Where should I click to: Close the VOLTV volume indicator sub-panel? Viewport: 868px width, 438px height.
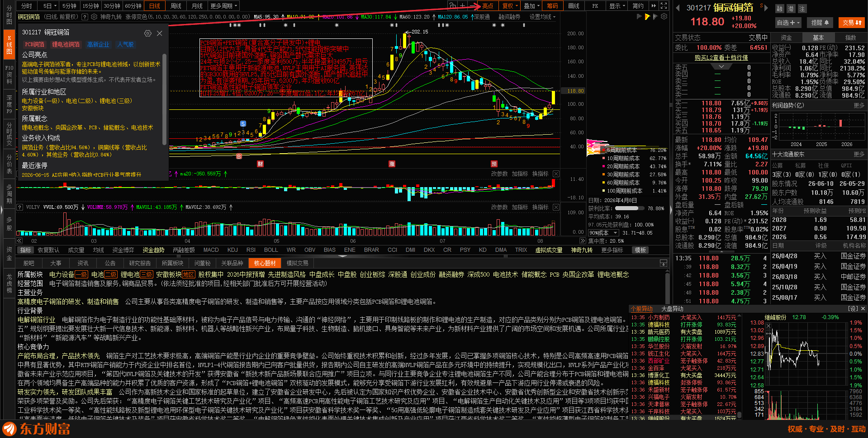pyautogui.click(x=556, y=207)
